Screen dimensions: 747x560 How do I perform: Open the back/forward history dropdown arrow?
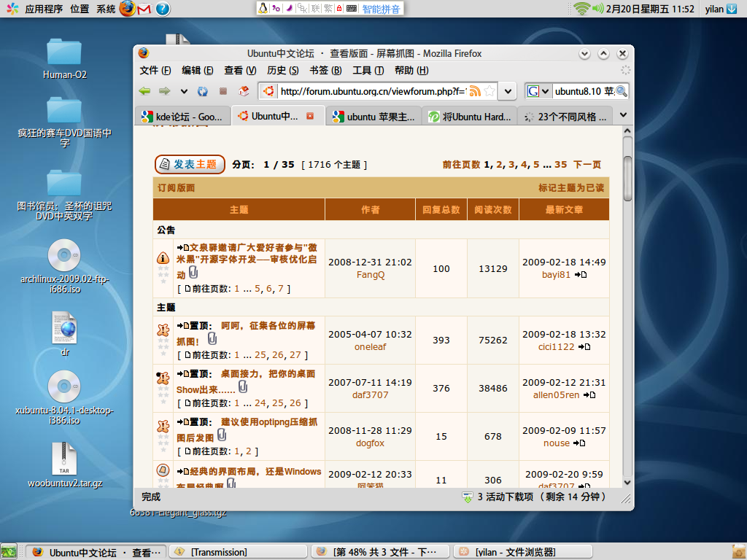coord(184,91)
